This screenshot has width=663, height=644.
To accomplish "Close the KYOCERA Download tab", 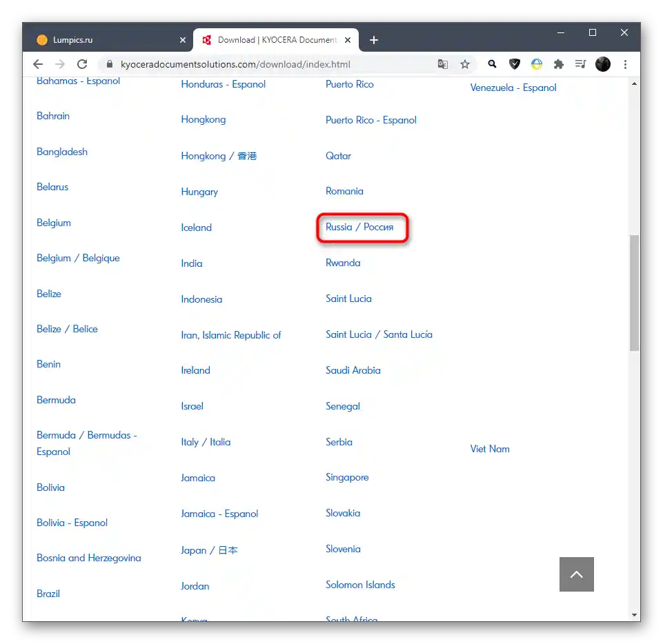I will 348,40.
